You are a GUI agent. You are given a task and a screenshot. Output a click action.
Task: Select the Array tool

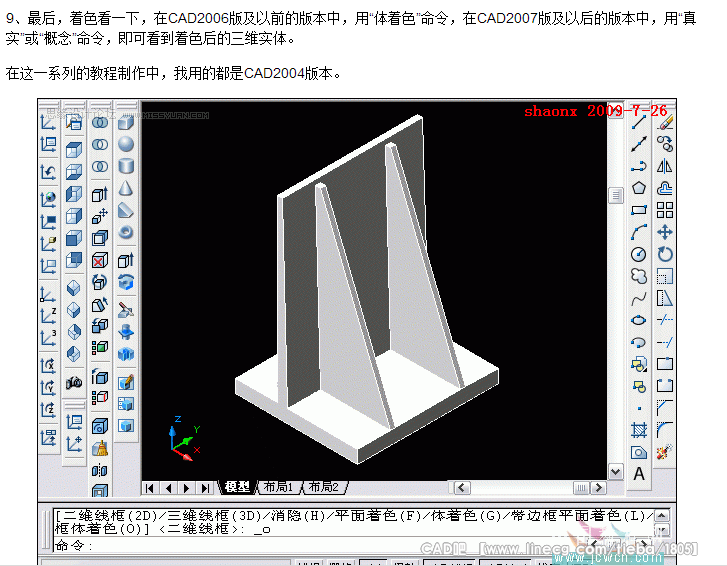tap(665, 210)
